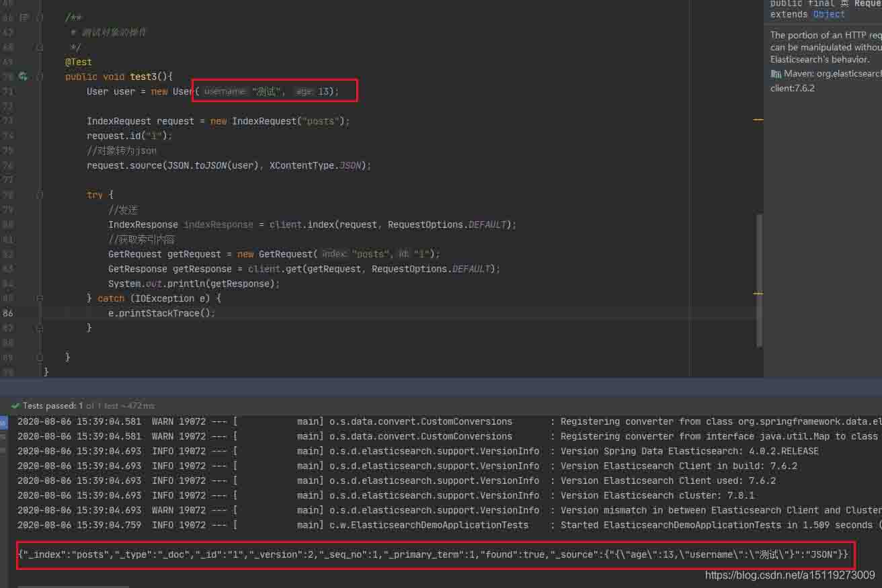Click log line Version Elasticsearch Client used: 7.6.2
This screenshot has width=882, height=588.
click(x=397, y=481)
